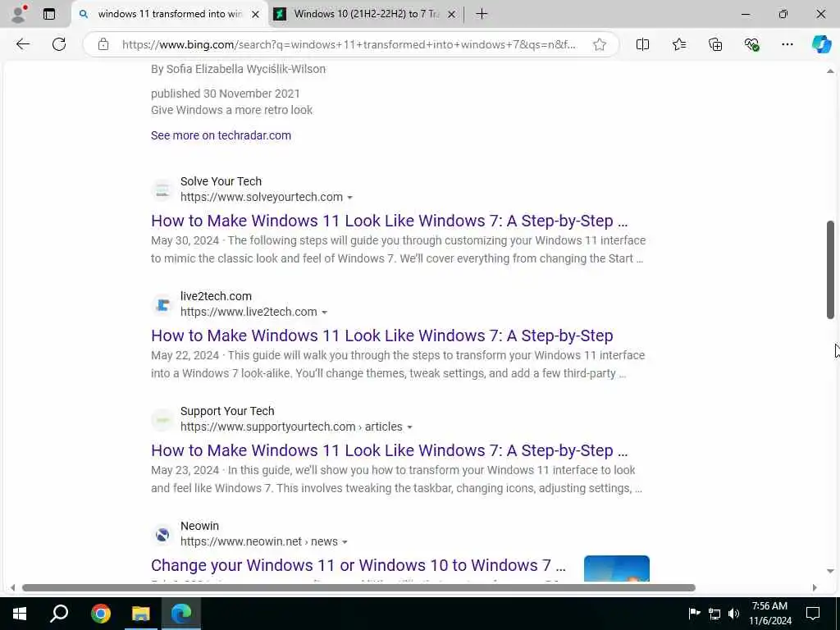Image resolution: width=840 pixels, height=630 pixels.
Task: Click the Support Your Tech site favicon
Action: coord(162,419)
